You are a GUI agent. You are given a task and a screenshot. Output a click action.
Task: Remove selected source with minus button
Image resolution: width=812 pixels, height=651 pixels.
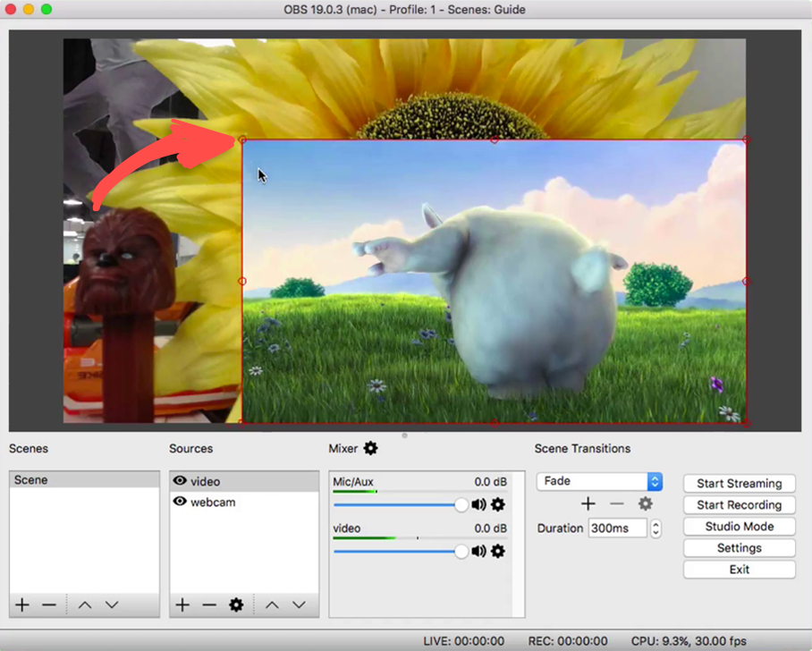(x=209, y=604)
